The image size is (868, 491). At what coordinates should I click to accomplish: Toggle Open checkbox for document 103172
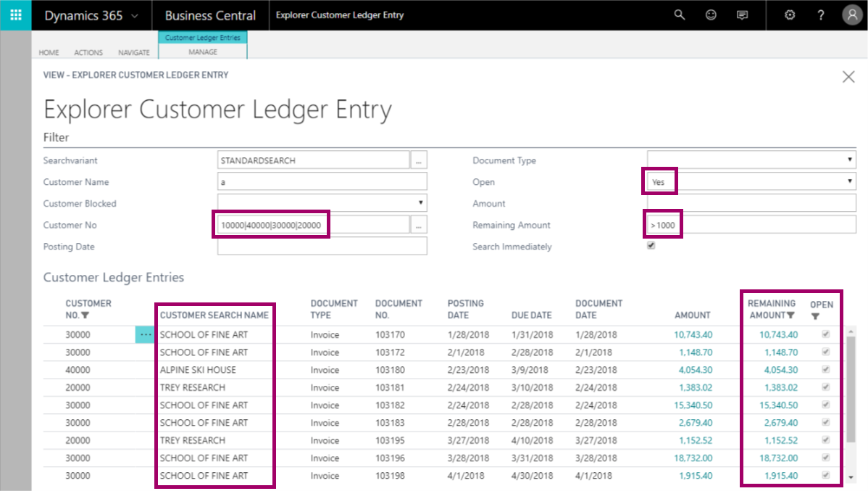point(826,352)
